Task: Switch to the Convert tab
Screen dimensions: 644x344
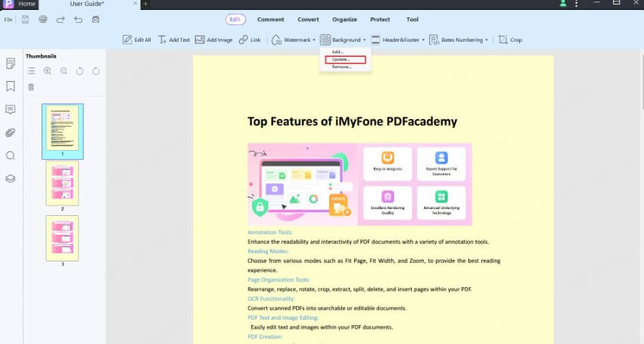Action: 308,19
